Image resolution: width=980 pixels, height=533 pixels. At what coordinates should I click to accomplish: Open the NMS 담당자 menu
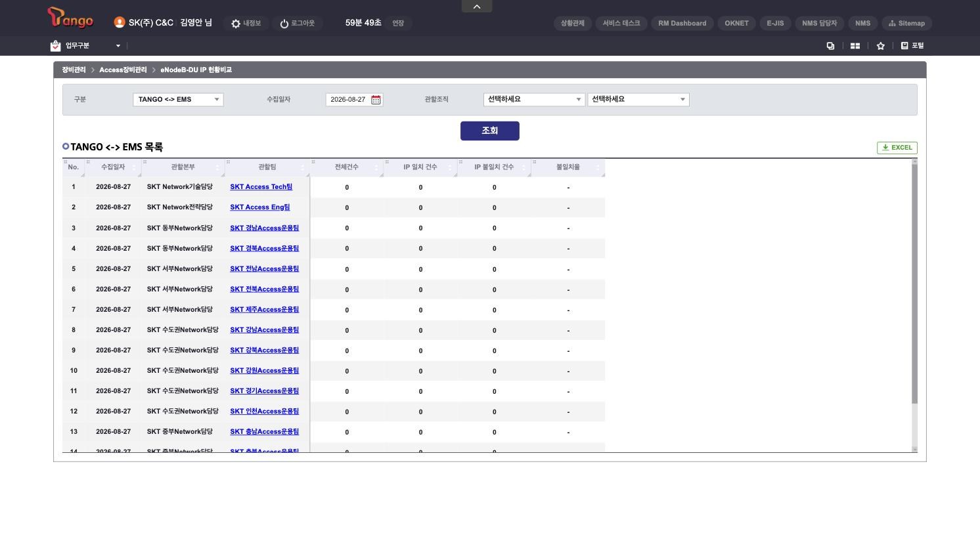pos(820,23)
